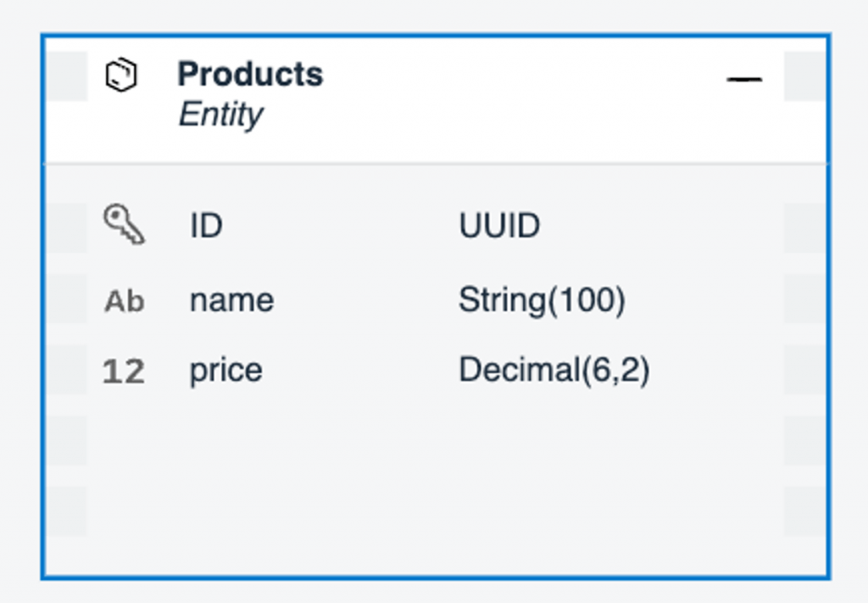Click the left handle of the name row
Image resolution: width=868 pixels, height=603 pixels.
pyautogui.click(x=67, y=299)
